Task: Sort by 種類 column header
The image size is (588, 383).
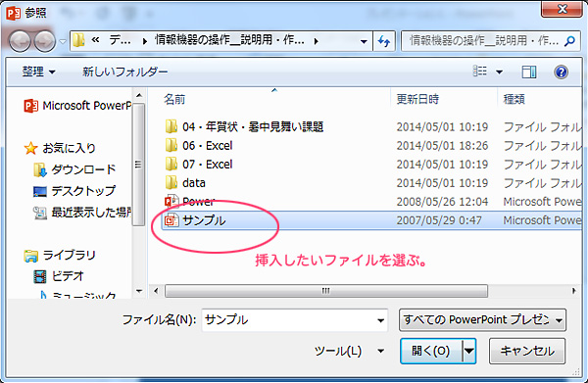Action: pos(514,99)
